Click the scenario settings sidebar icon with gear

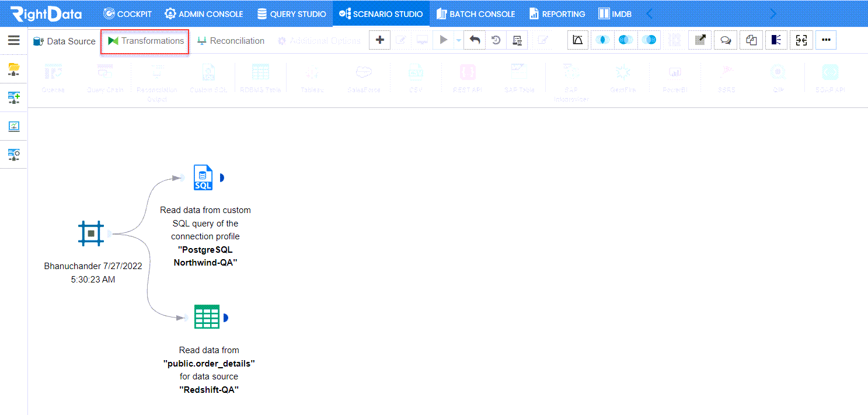(x=13, y=155)
